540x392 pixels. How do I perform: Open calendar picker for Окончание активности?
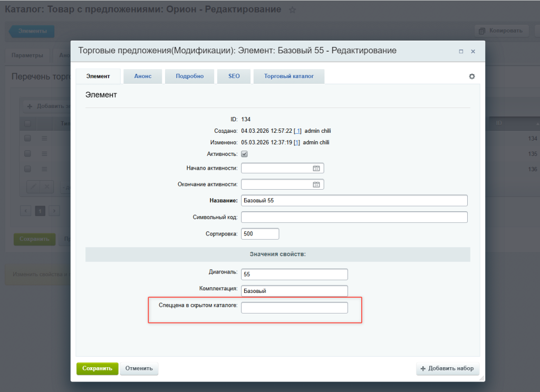pyautogui.click(x=316, y=185)
